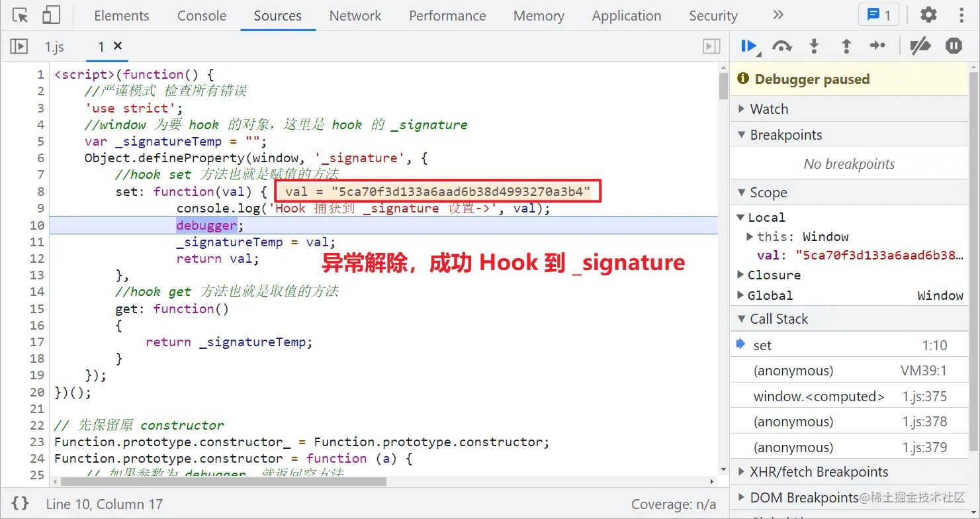Viewport: 980px width, 519px height.
Task: Step into next function call
Action: pyautogui.click(x=814, y=46)
